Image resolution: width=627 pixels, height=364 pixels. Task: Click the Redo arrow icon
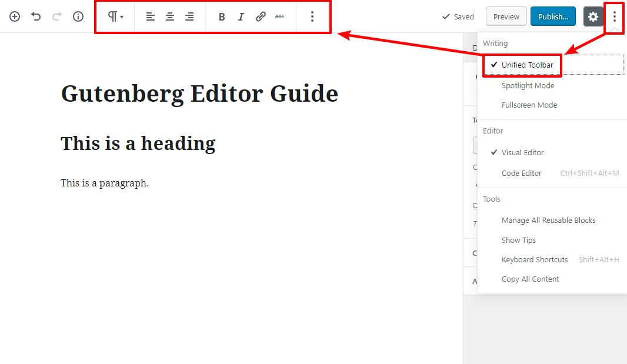point(57,16)
